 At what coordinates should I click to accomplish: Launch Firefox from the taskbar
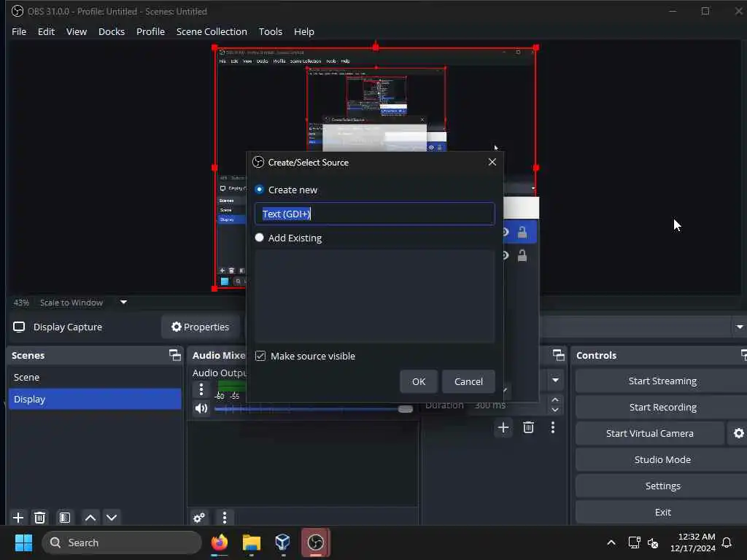click(220, 542)
